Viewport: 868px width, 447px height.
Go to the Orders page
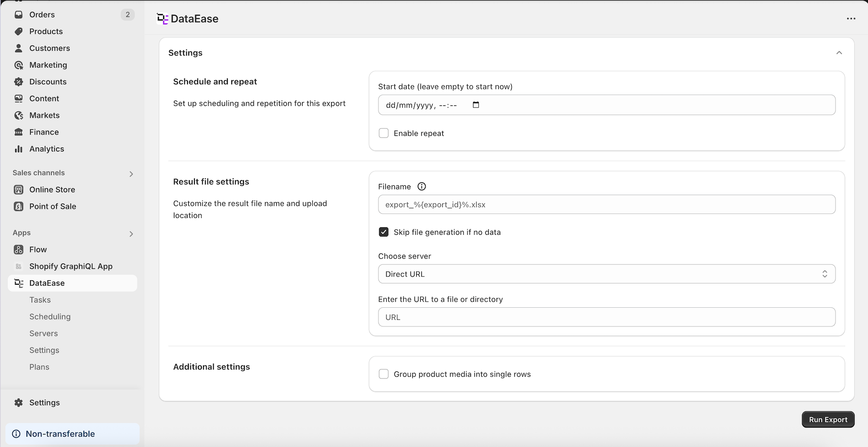coord(42,15)
